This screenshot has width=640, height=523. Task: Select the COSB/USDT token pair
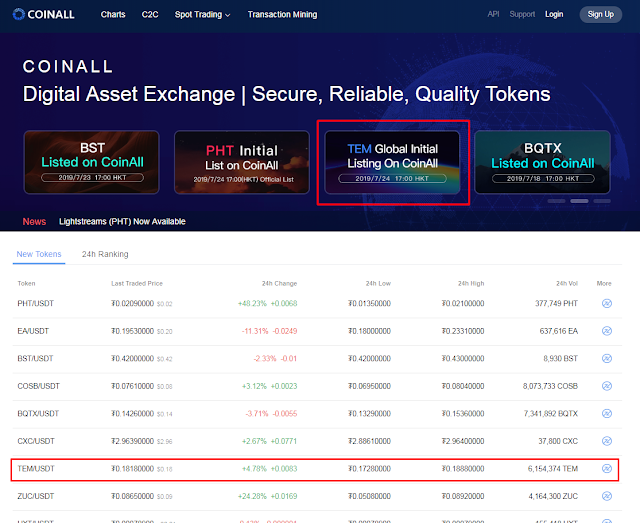click(x=38, y=386)
